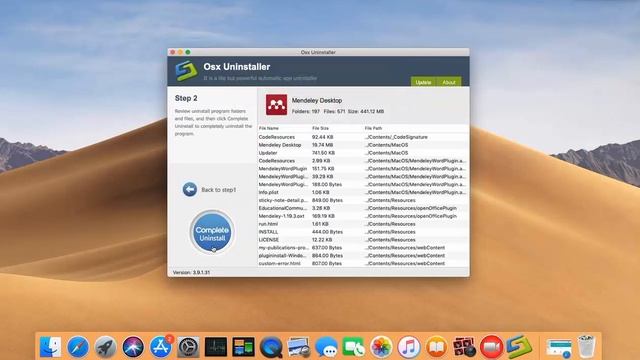640x360 pixels.
Task: Open the Downloads stack in the Dock
Action: (x=559, y=347)
